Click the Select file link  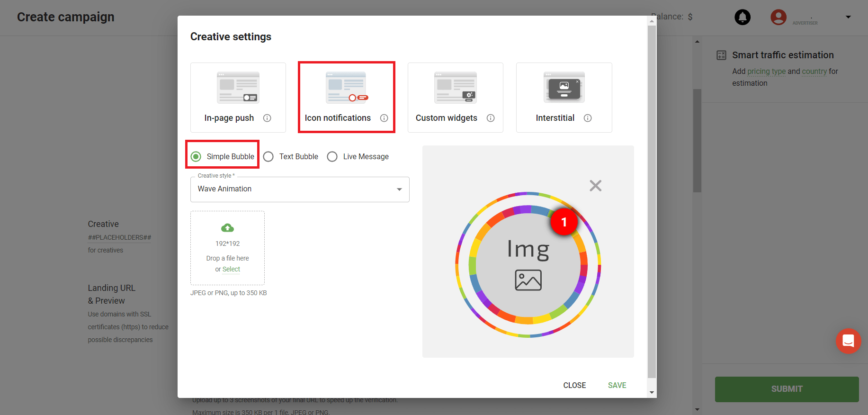click(231, 269)
